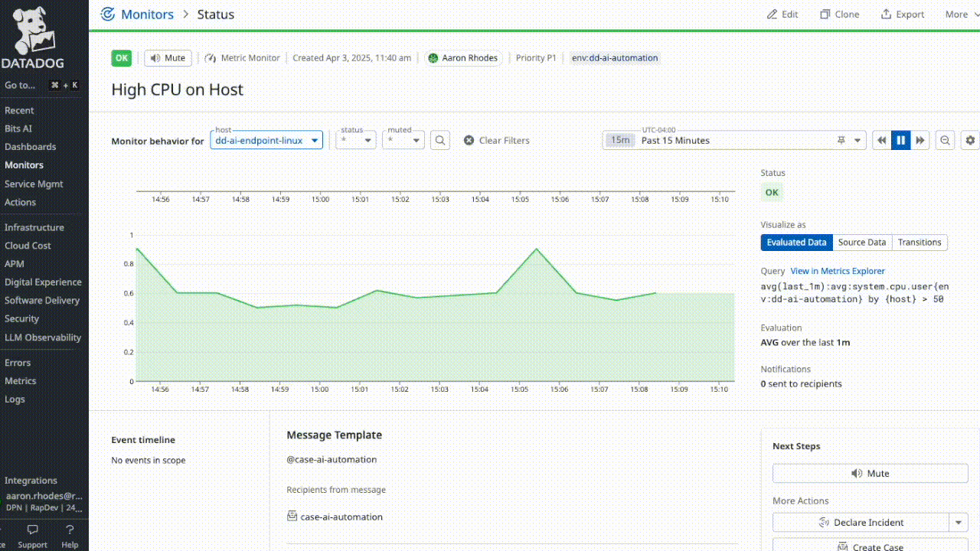Click the fast-forward time frame button
The image size is (980, 551).
click(x=920, y=141)
